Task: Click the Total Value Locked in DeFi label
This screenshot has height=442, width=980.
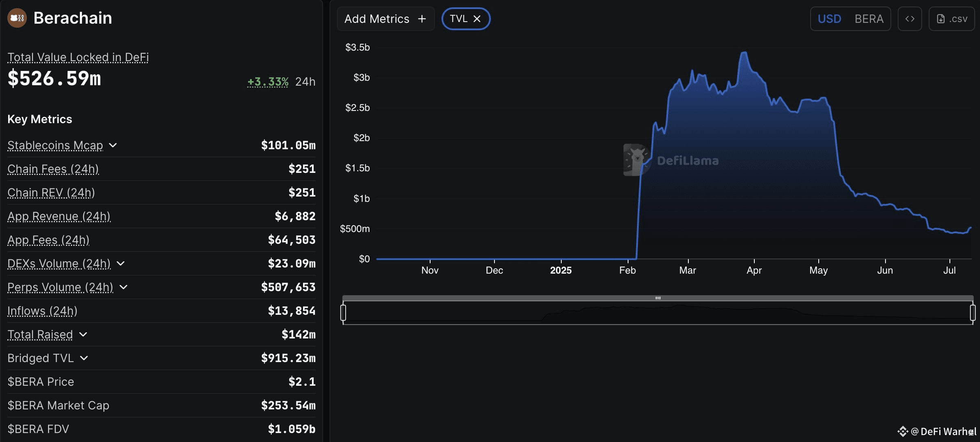Action: point(78,57)
